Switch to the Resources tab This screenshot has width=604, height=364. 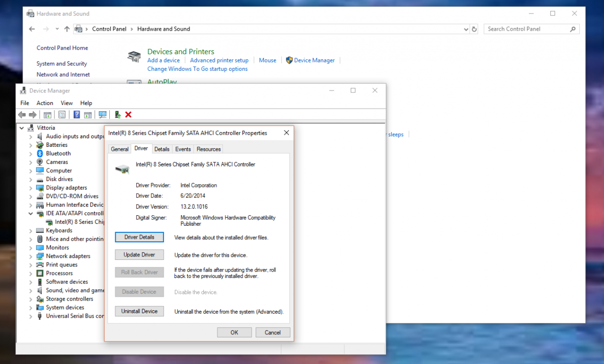point(209,149)
